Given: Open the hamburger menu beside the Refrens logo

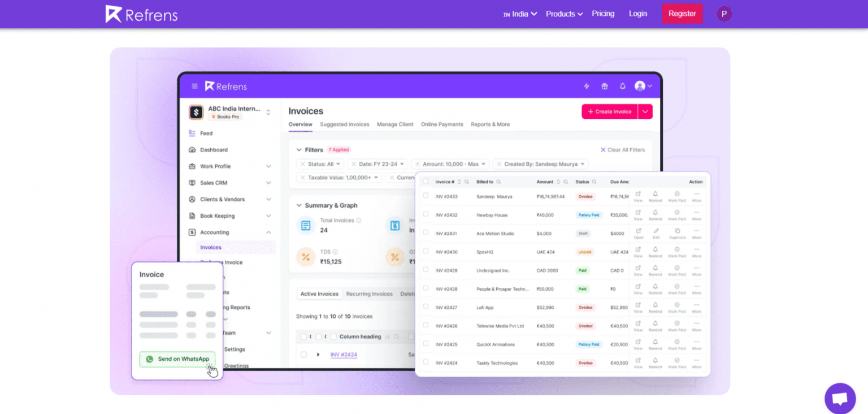Looking at the screenshot, I should pos(194,86).
